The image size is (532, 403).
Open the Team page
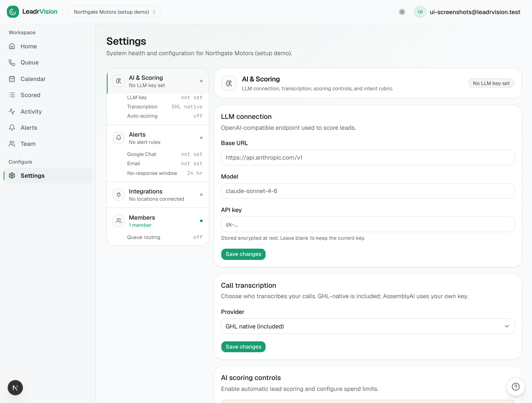48,144
